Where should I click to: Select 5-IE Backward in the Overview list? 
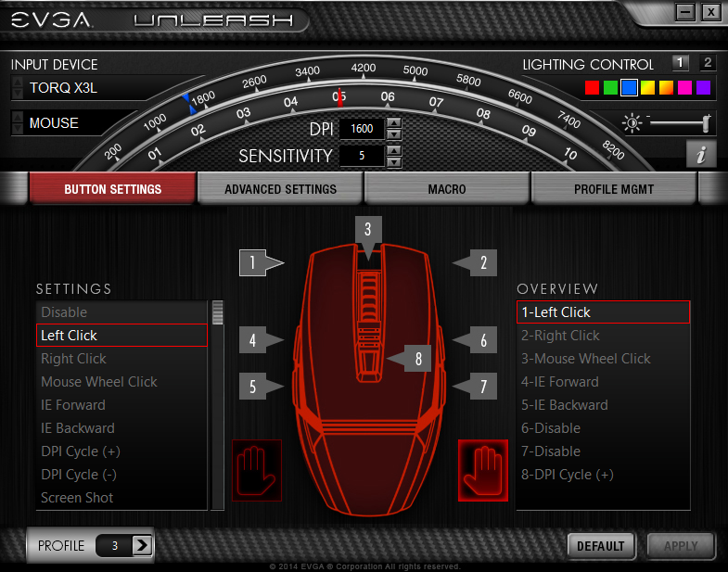(564, 405)
